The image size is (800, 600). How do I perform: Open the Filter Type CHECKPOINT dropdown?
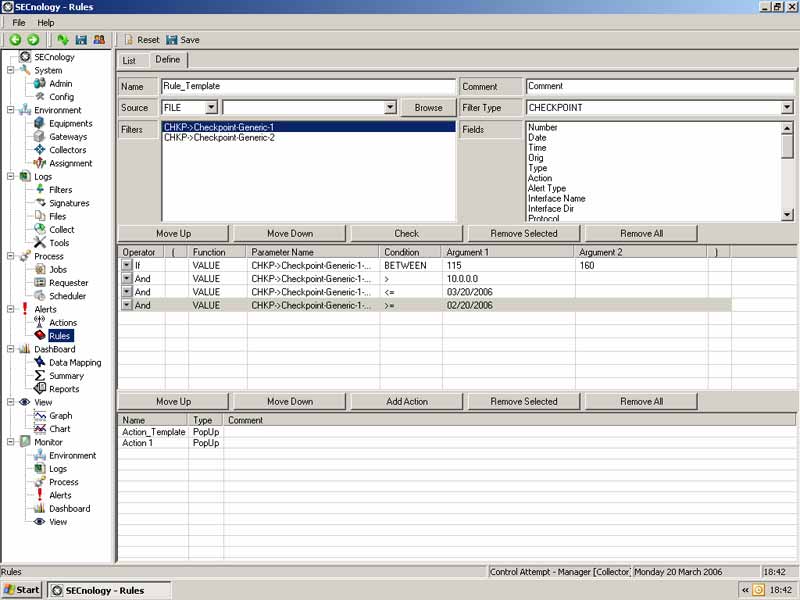click(x=787, y=108)
